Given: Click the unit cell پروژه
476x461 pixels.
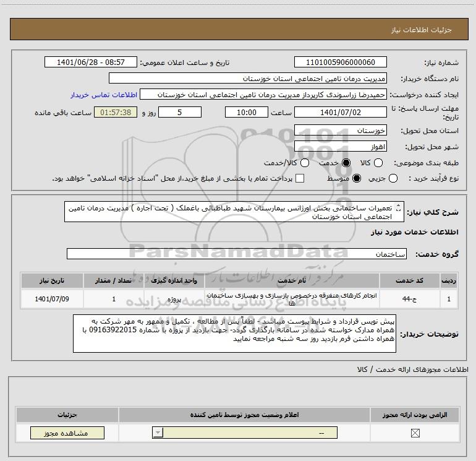Looking at the screenshot, I should [174, 299].
